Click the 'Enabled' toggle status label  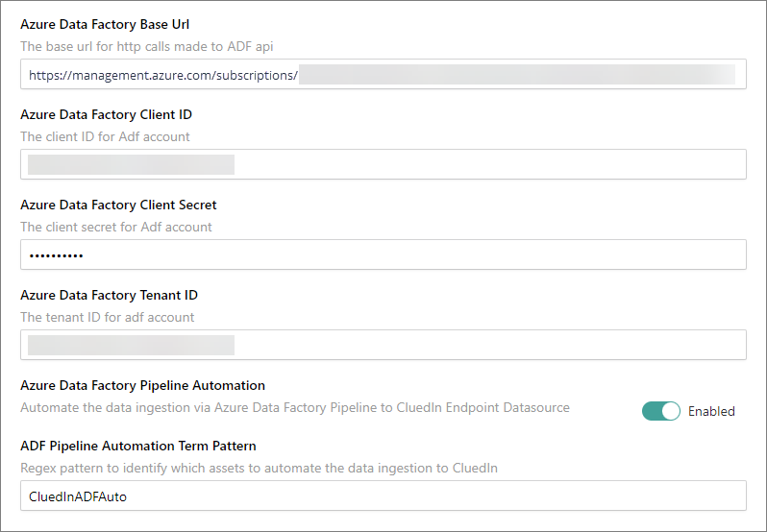tap(711, 411)
